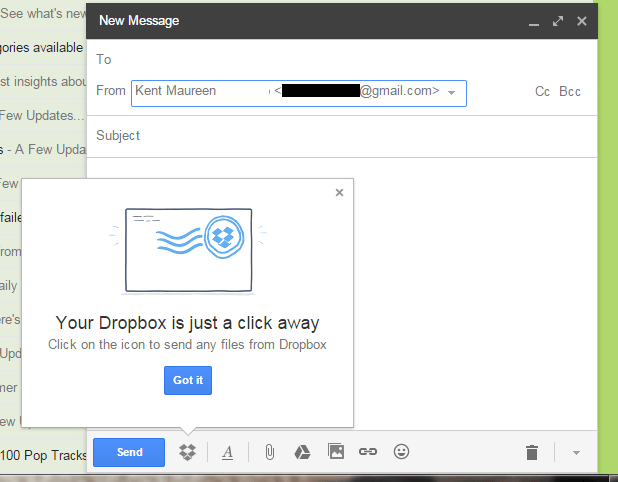Dismiss the Dropbox popup with X
The width and height of the screenshot is (618, 482).
pos(339,192)
